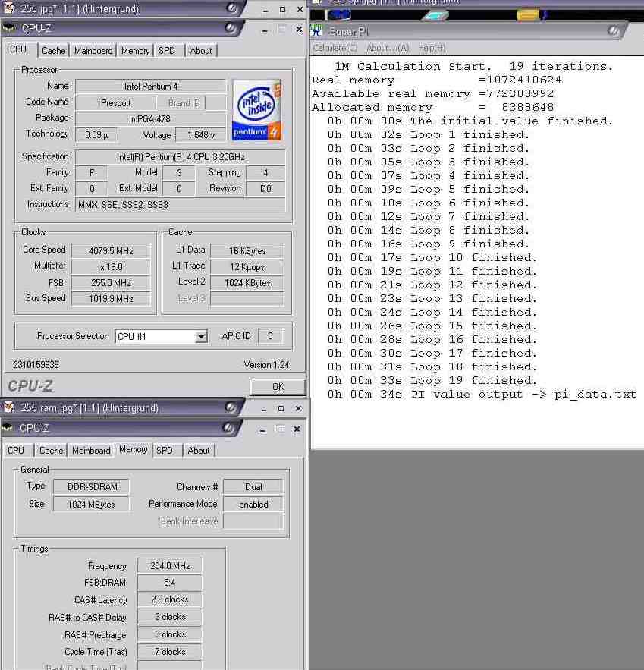644x670 pixels.
Task: Click the Technology value 0.09 µ
Action: 96,135
